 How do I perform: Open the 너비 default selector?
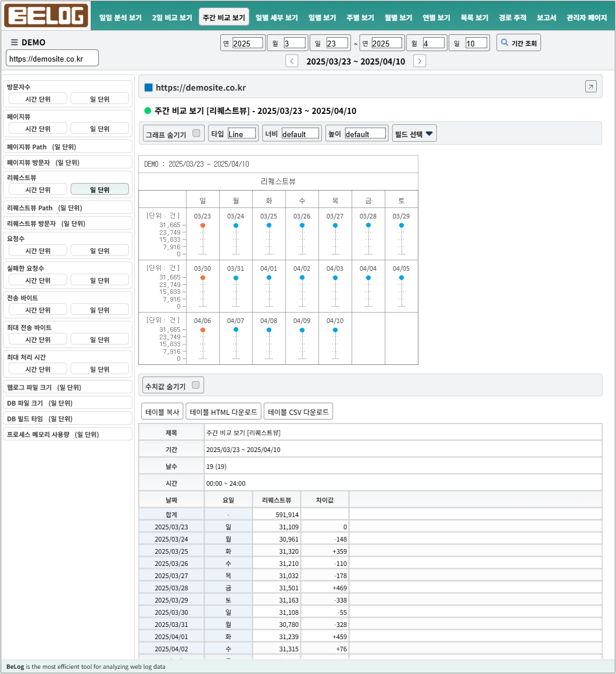point(300,134)
